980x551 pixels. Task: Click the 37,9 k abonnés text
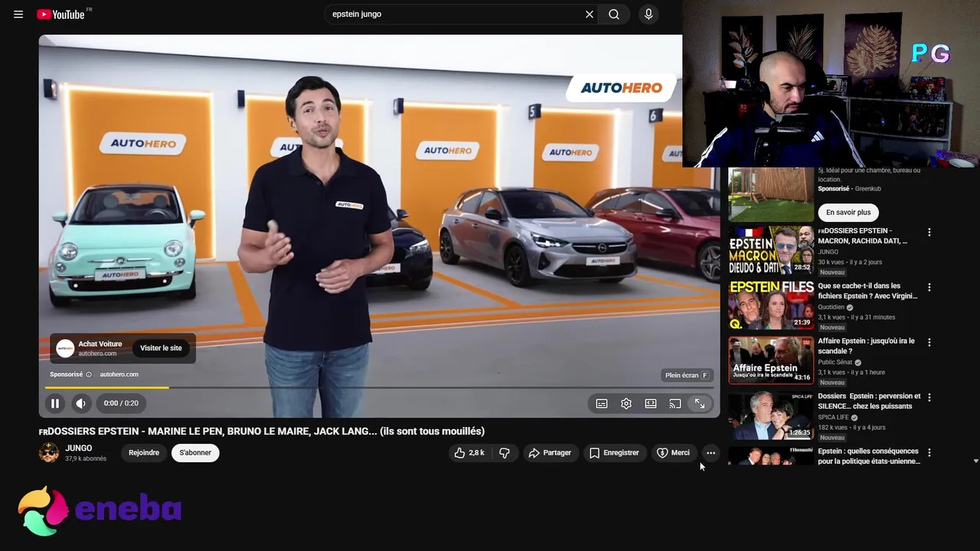(x=86, y=459)
